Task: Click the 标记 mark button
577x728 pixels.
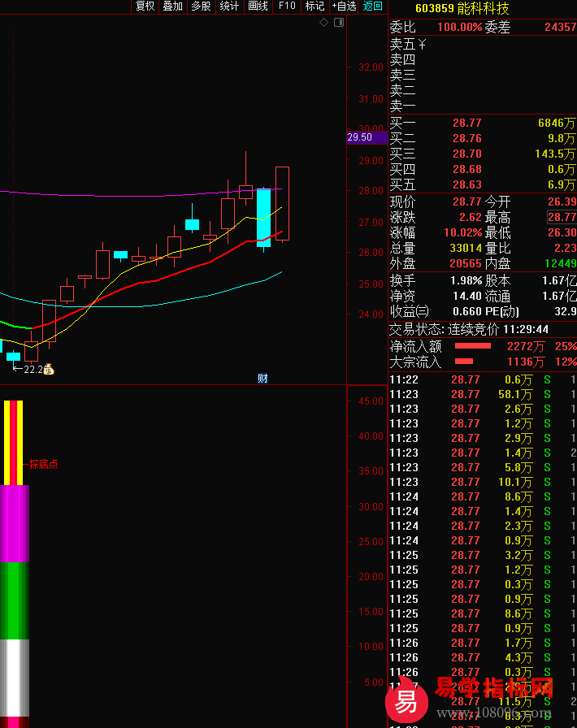Action: 315,6
